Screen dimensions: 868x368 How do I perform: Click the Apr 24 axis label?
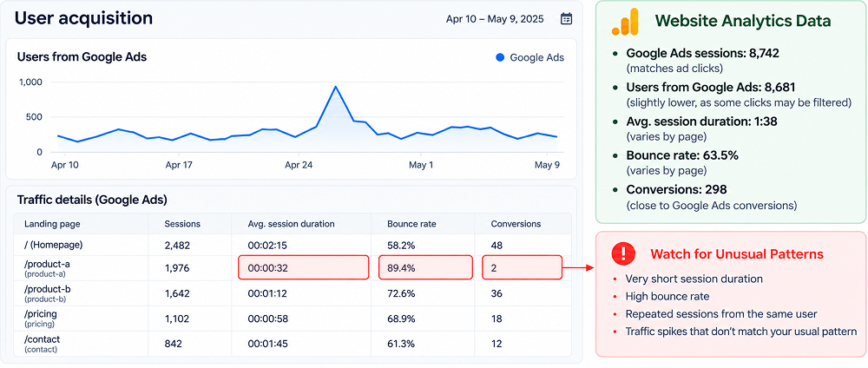tap(299, 165)
